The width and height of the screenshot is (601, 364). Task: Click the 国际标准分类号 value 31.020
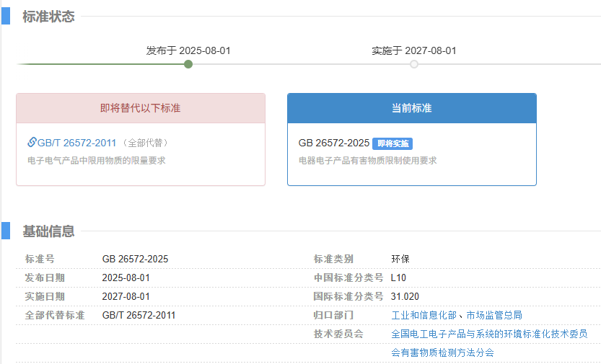[x=405, y=296]
